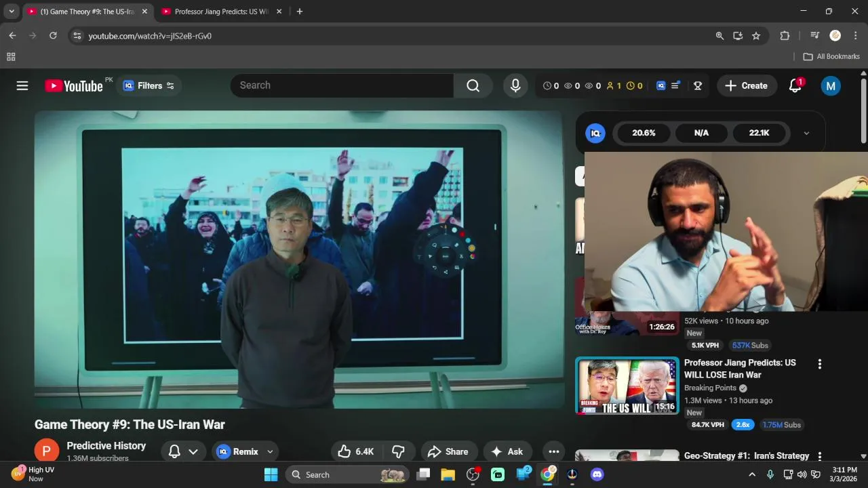This screenshot has height=488, width=868.
Task: Click the 84.7K VPH badge
Action: pos(707,425)
